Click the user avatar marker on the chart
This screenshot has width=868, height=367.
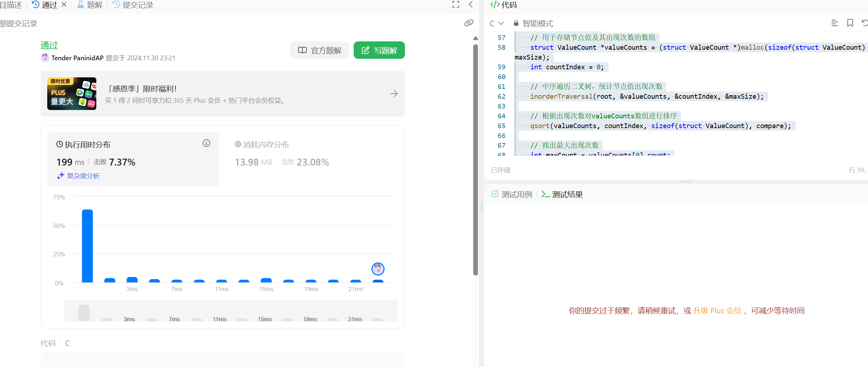click(378, 269)
